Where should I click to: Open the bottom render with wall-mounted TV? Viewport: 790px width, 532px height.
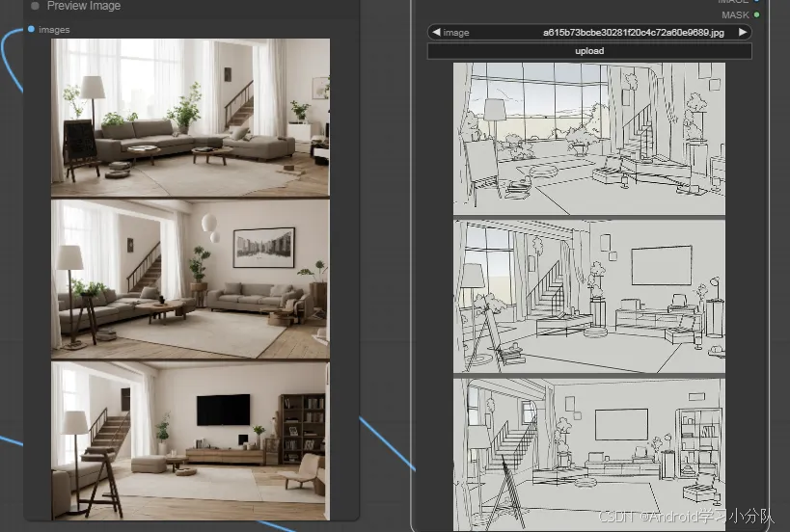click(190, 440)
